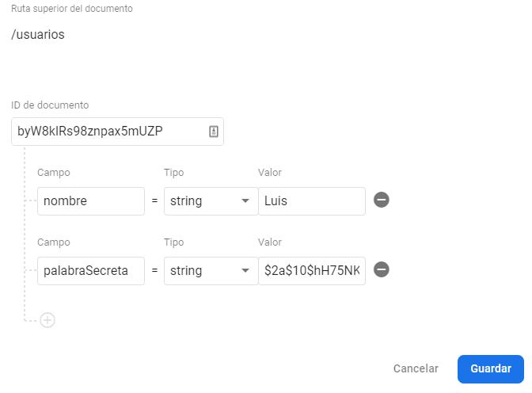Click the /usuarios parent path text
The image size is (532, 393).
click(38, 35)
